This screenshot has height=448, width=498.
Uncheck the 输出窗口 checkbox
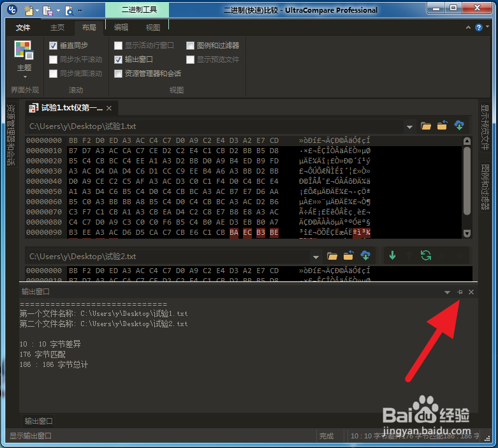(x=118, y=59)
